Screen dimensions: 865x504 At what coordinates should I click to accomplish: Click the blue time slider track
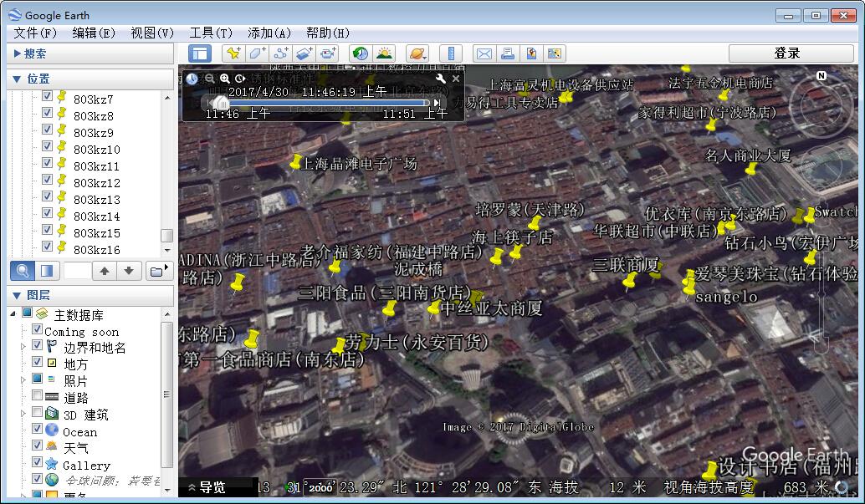328,103
